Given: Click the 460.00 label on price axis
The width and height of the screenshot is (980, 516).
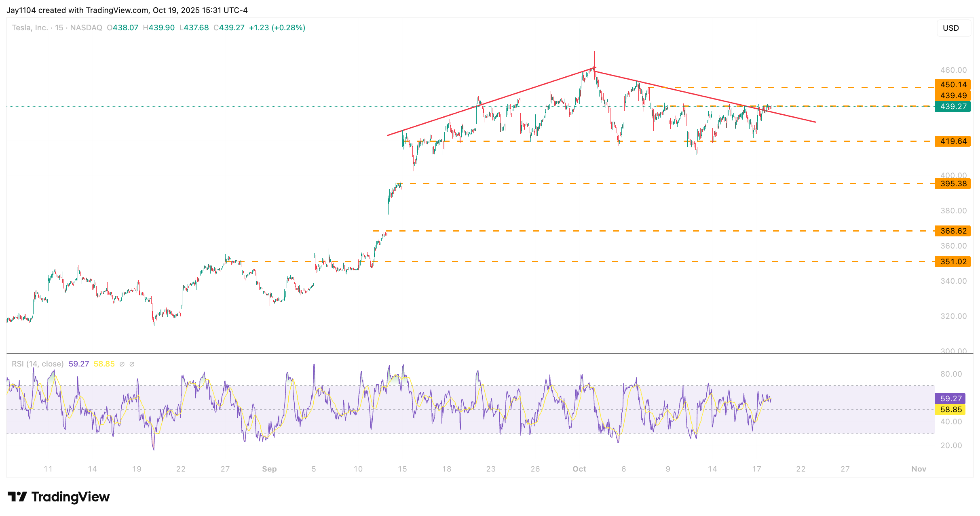Looking at the screenshot, I should click(953, 70).
